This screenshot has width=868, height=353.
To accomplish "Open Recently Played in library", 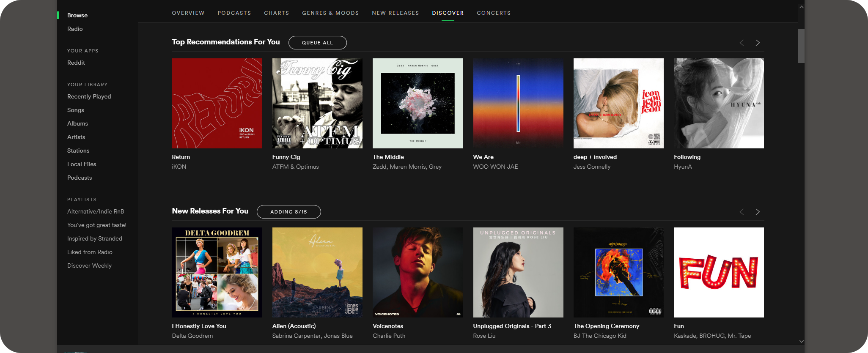I will 89,96.
